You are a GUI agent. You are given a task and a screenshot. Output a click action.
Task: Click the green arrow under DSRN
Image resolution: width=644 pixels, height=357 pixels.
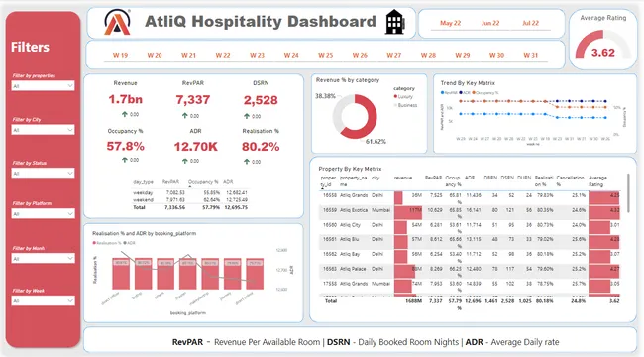click(247, 116)
